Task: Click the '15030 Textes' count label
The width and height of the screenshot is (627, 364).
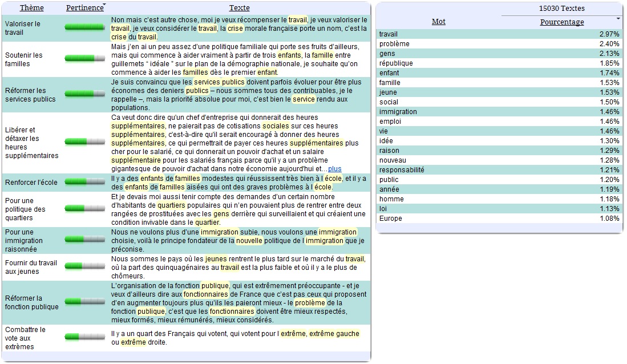Action: (561, 9)
